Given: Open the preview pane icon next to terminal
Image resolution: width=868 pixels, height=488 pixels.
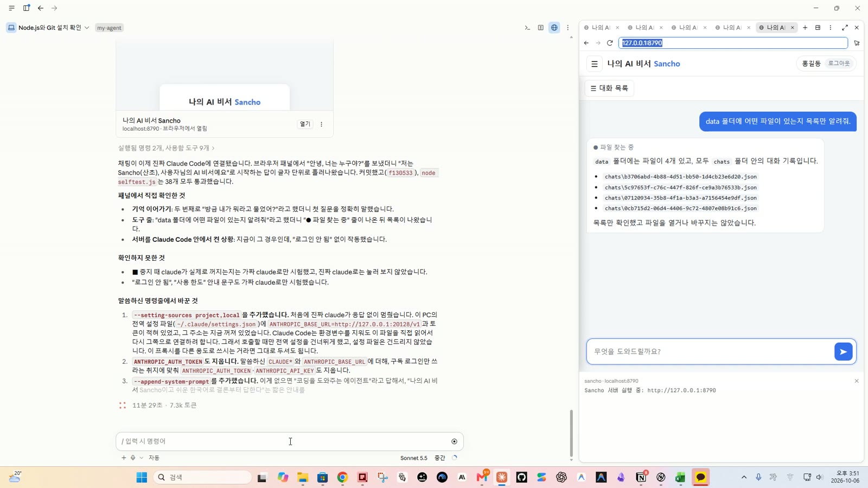Looking at the screenshot, I should point(541,28).
